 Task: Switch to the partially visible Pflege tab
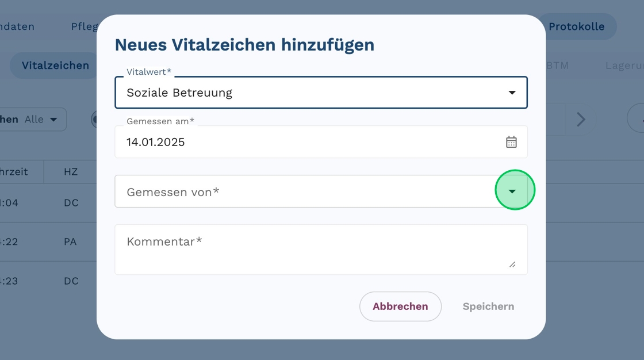tap(83, 26)
